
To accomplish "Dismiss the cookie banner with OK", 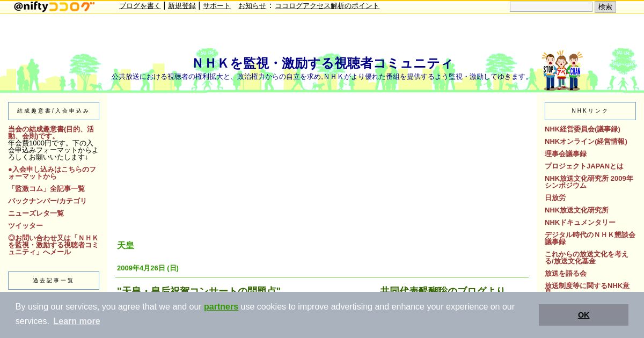I will coord(583,315).
